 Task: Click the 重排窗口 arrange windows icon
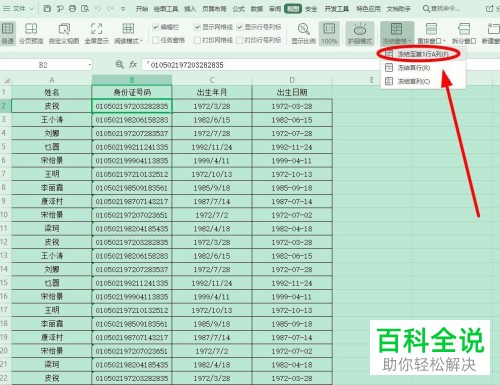click(x=431, y=29)
